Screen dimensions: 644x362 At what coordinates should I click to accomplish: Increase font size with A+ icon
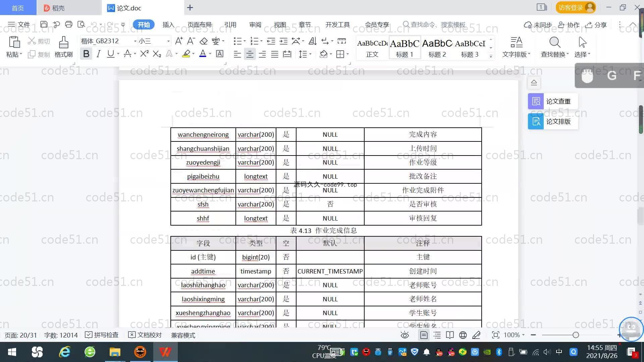[179, 41]
